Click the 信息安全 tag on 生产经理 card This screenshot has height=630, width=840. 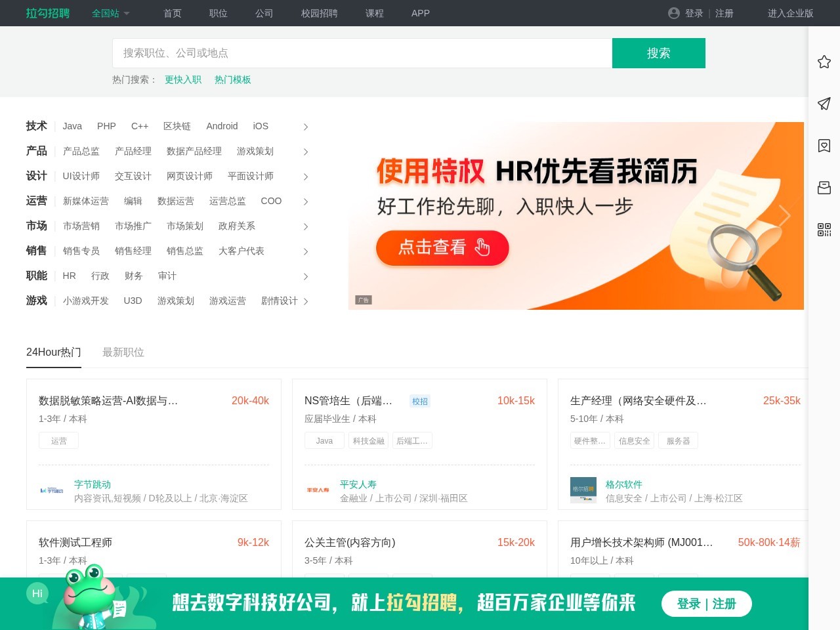point(635,441)
